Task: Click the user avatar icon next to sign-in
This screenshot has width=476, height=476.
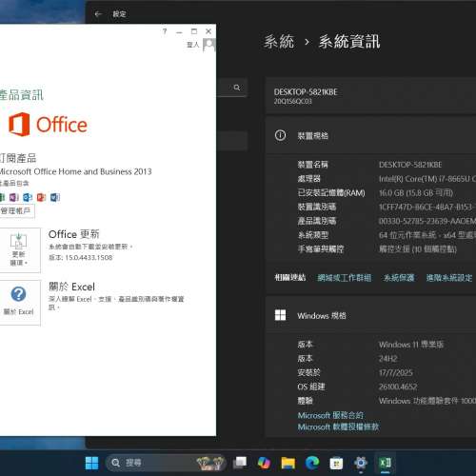Action: point(209,45)
